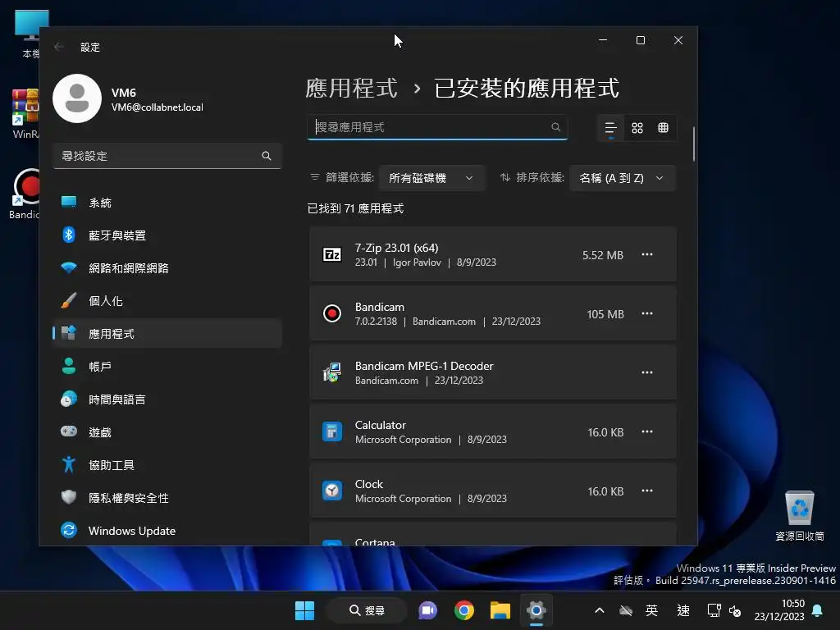The width and height of the screenshot is (840, 630).
Task: Open 所有磁碟機 filter dropdown
Action: [x=431, y=178]
